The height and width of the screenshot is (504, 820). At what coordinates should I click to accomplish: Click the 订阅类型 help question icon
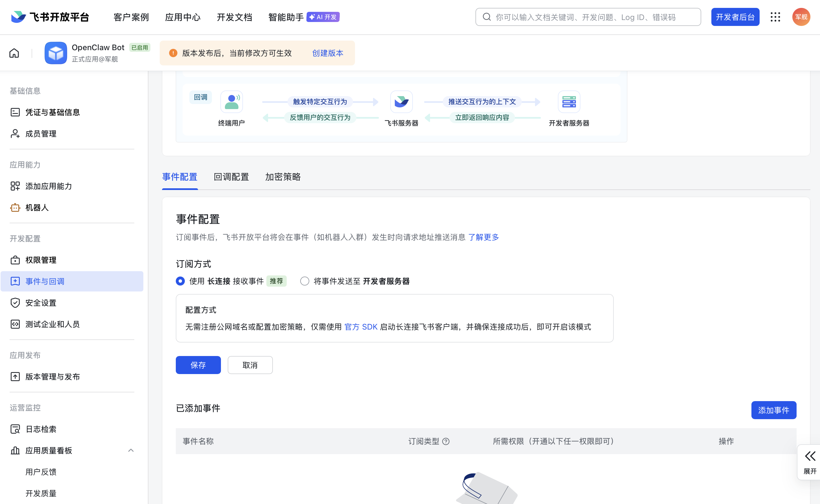[x=446, y=441]
